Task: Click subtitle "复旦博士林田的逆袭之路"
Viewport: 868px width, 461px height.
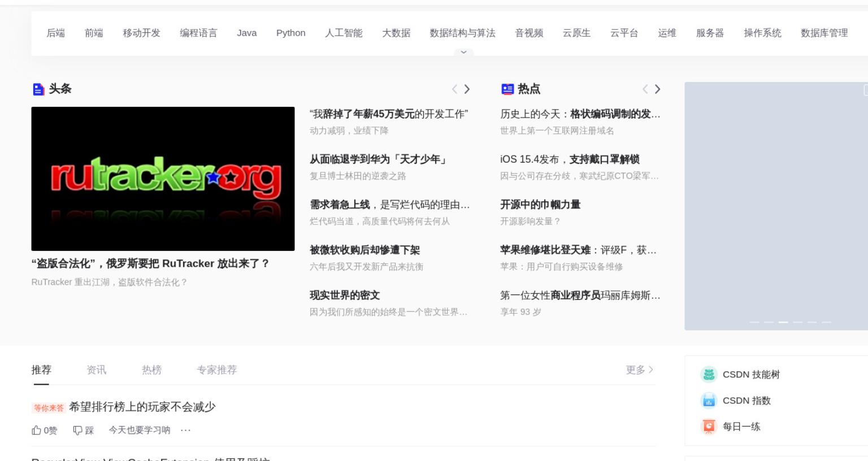Action: pyautogui.click(x=358, y=176)
